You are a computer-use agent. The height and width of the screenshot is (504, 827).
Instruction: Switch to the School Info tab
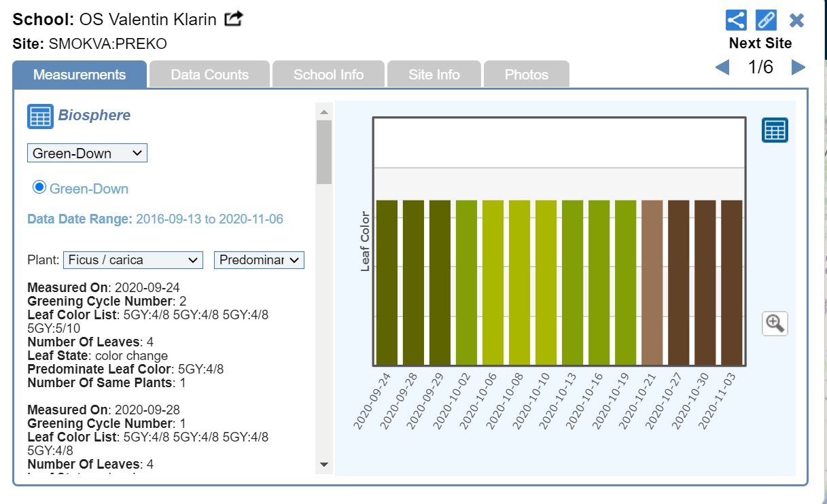(x=328, y=75)
